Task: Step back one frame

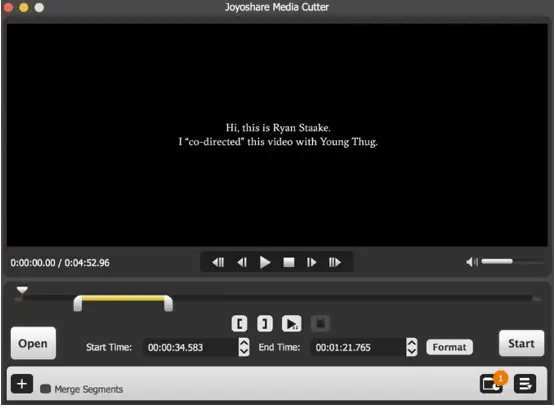Action: tap(242, 263)
